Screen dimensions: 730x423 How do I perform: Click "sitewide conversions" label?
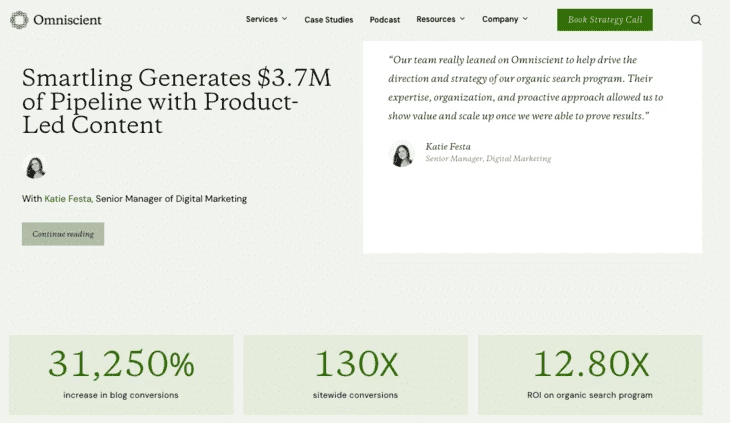pyautogui.click(x=355, y=395)
